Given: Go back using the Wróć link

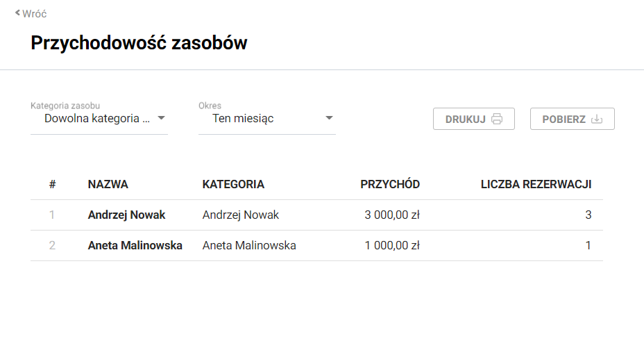Looking at the screenshot, I should tap(35, 13).
